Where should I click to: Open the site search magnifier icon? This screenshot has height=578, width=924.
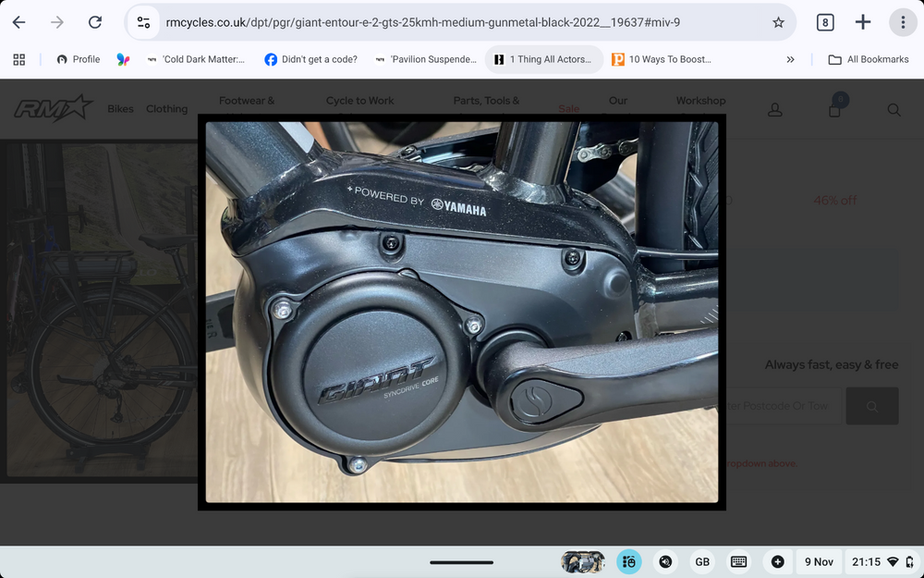pyautogui.click(x=894, y=109)
